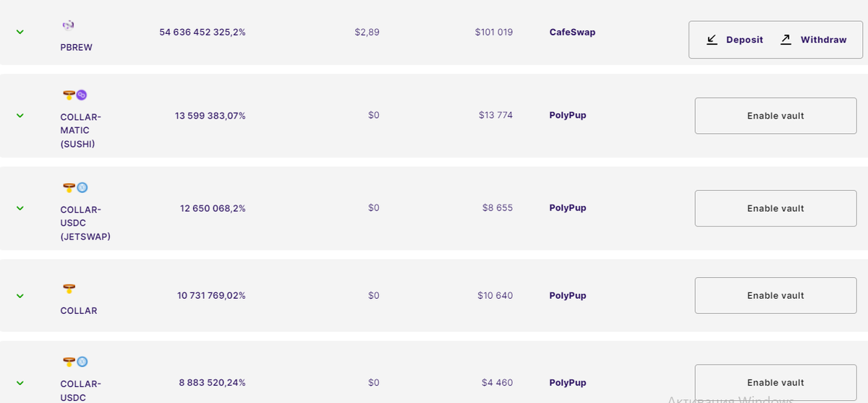
Task: Click the PBREW token icon
Action: [x=68, y=25]
